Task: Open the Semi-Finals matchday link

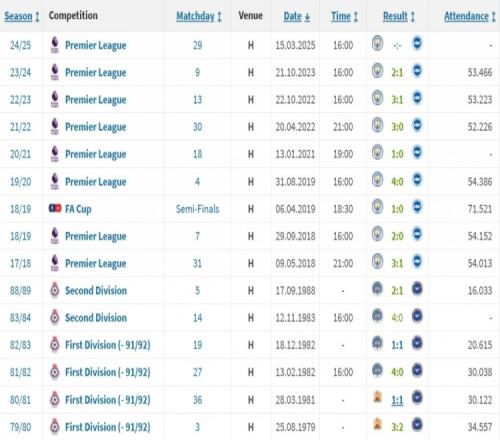Action: pos(197,209)
